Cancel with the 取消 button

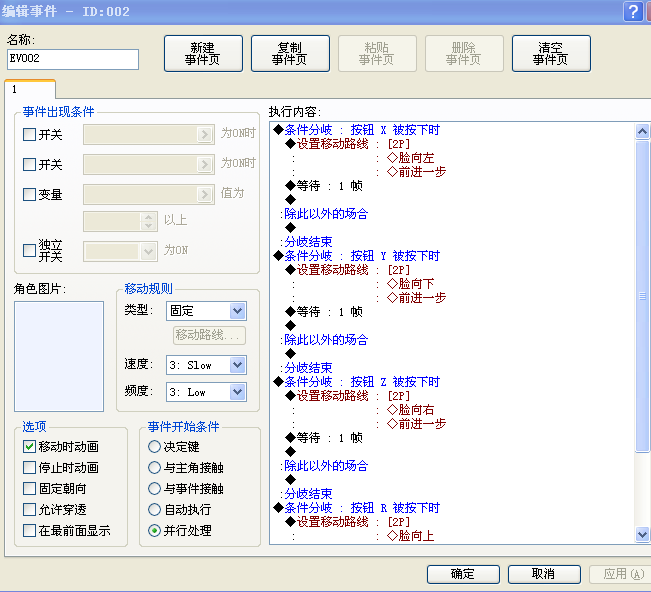544,574
